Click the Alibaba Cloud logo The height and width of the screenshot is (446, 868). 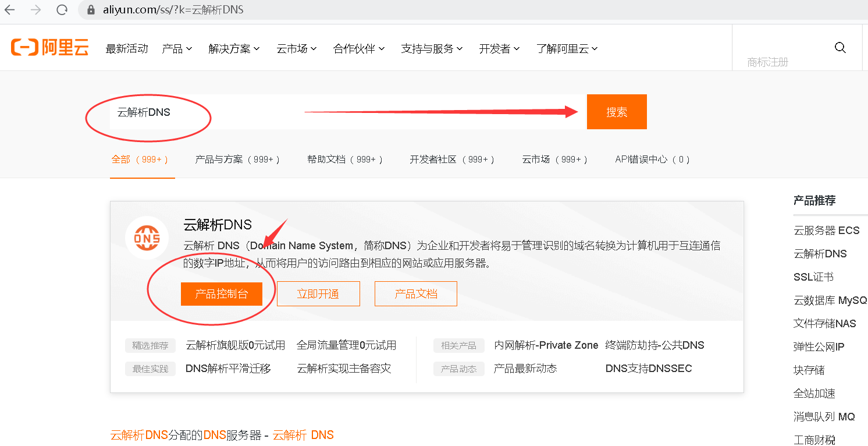tap(49, 47)
